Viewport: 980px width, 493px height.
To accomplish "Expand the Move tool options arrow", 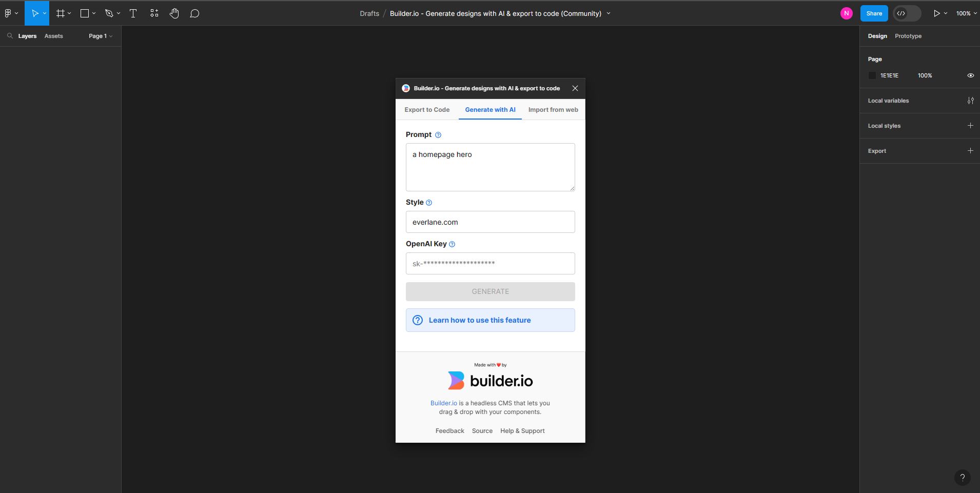I will (45, 13).
